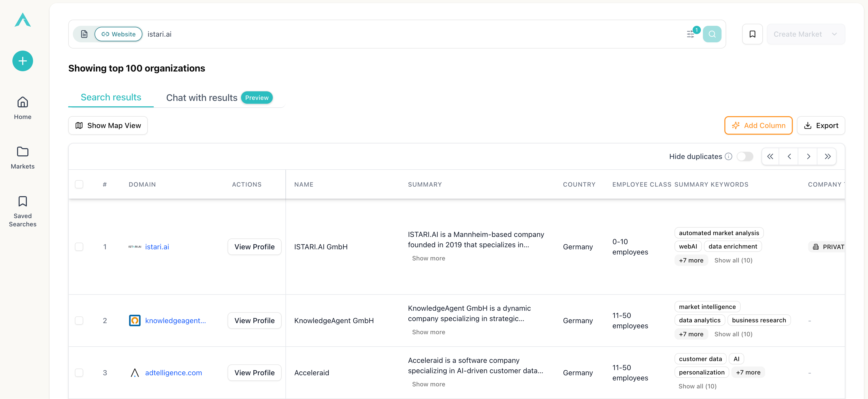Click the webAI keyword tag
Screen dimensions: 868x399
click(688, 246)
